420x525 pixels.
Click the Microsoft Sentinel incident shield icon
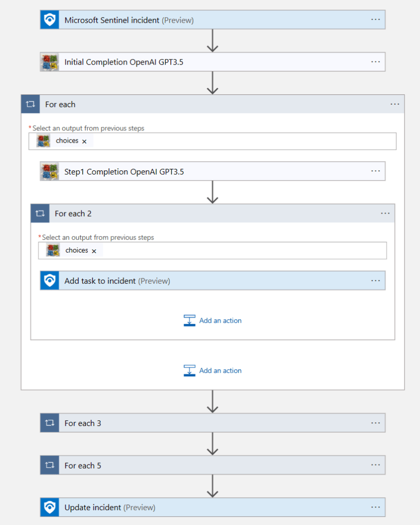(x=50, y=20)
